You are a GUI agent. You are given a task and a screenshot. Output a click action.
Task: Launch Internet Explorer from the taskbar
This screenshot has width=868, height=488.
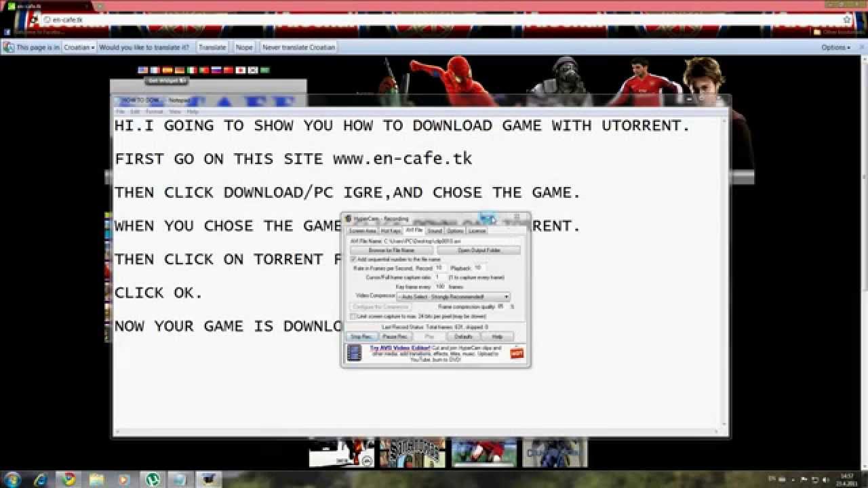click(x=41, y=479)
